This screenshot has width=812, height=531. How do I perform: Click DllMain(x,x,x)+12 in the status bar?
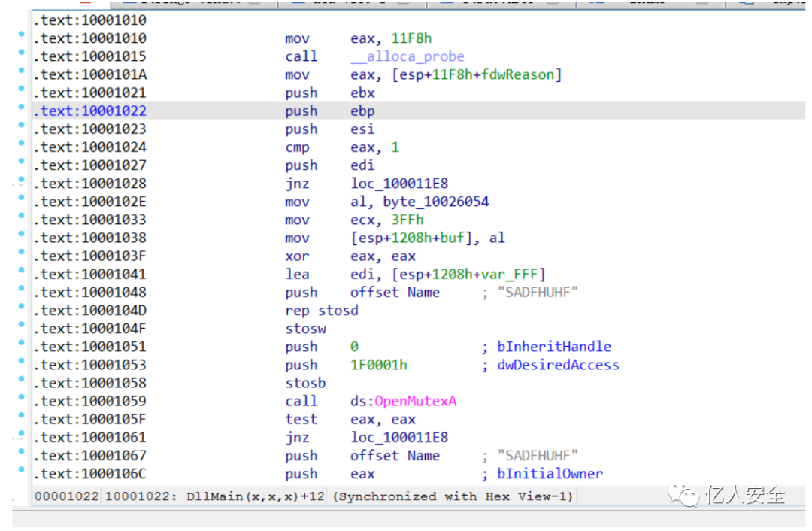coord(256,497)
